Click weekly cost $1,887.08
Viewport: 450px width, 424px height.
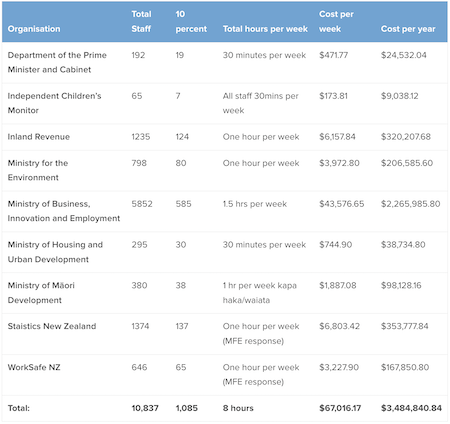(338, 285)
